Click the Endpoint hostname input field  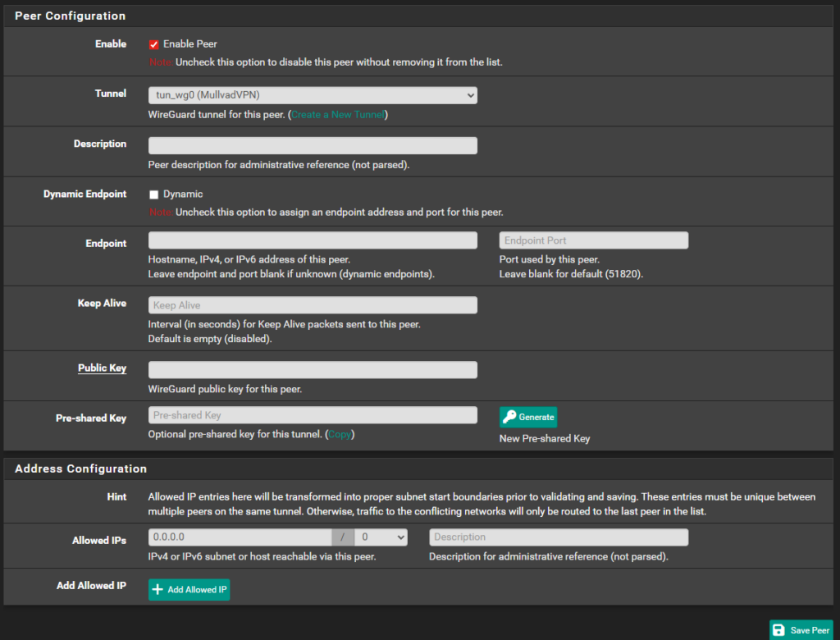(313, 240)
